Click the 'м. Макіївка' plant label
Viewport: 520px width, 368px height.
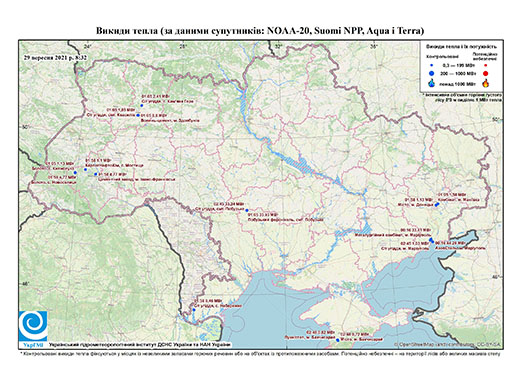[x=459, y=199]
